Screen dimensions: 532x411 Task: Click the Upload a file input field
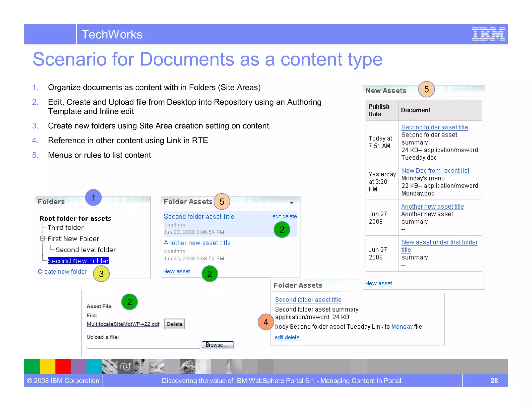point(143,345)
